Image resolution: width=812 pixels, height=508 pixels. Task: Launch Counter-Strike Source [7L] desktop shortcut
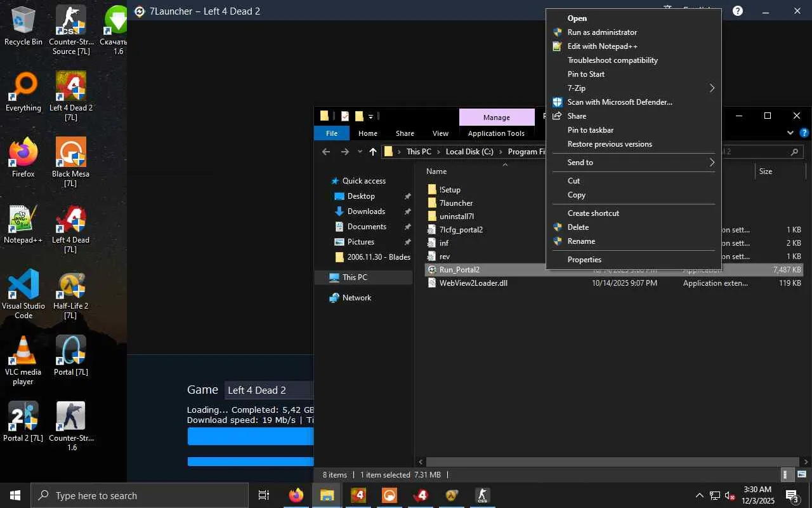(x=71, y=30)
